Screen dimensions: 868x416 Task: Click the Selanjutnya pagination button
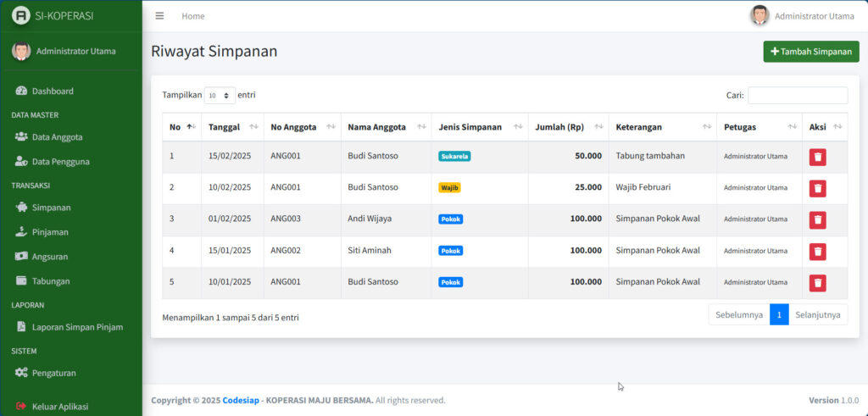(817, 314)
